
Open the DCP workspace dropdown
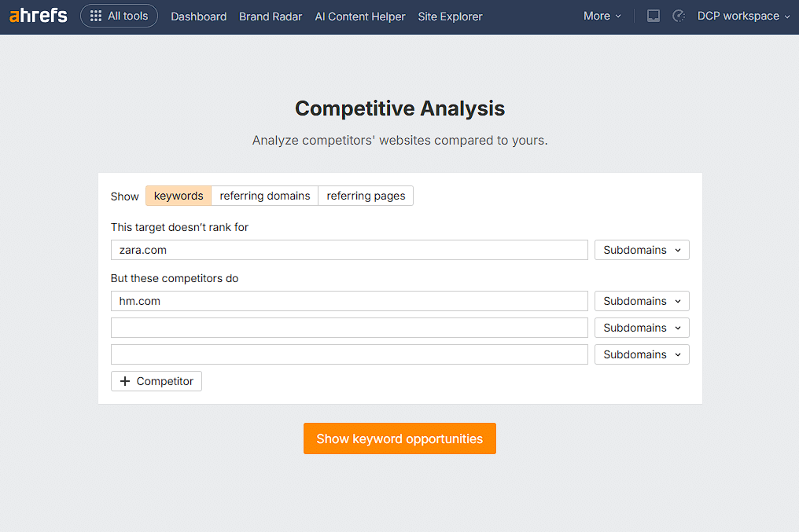[743, 17]
